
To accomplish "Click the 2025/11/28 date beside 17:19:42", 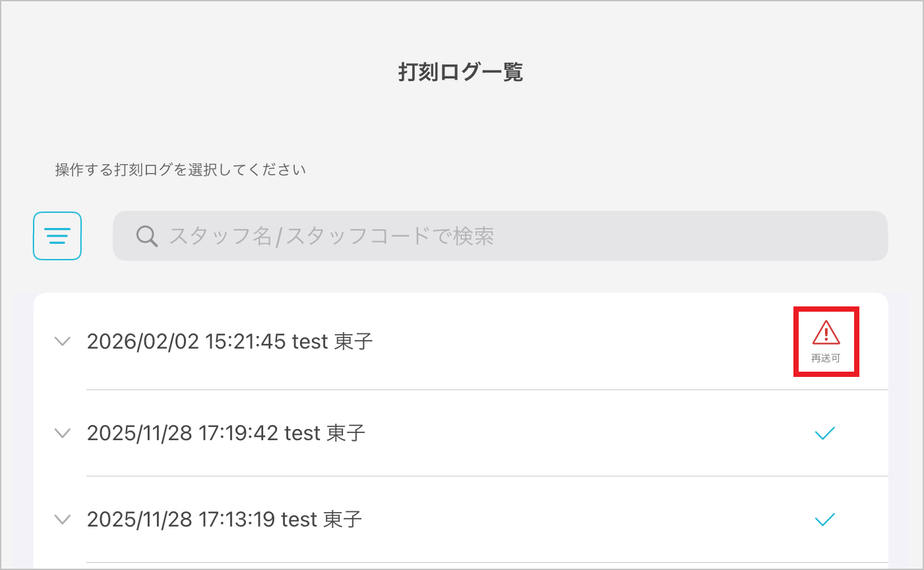I will (x=139, y=433).
